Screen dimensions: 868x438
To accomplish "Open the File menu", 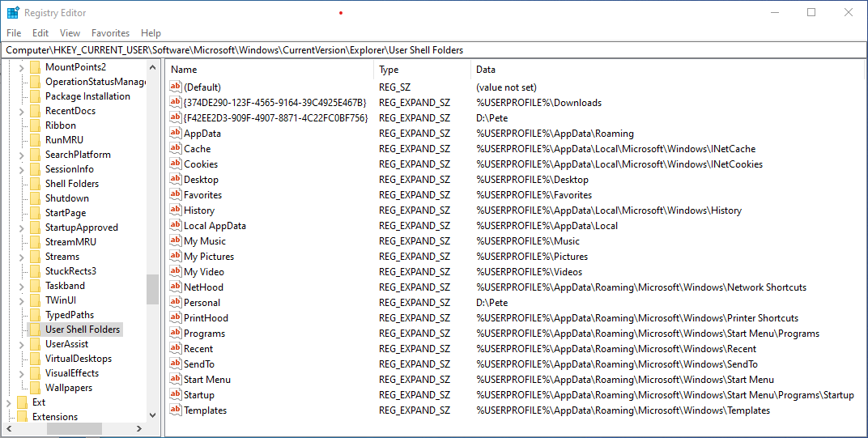I will tap(14, 33).
